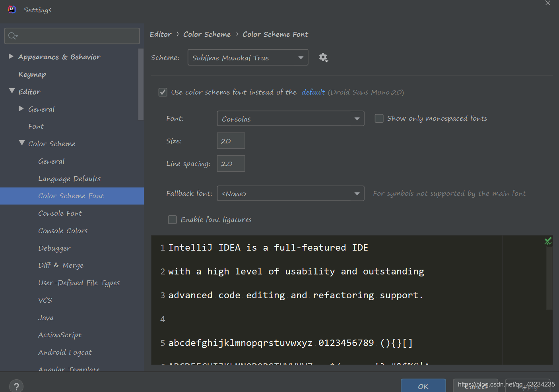Click the Editor breadcrumb
Viewport: 559px width, 392px height.
click(x=161, y=34)
